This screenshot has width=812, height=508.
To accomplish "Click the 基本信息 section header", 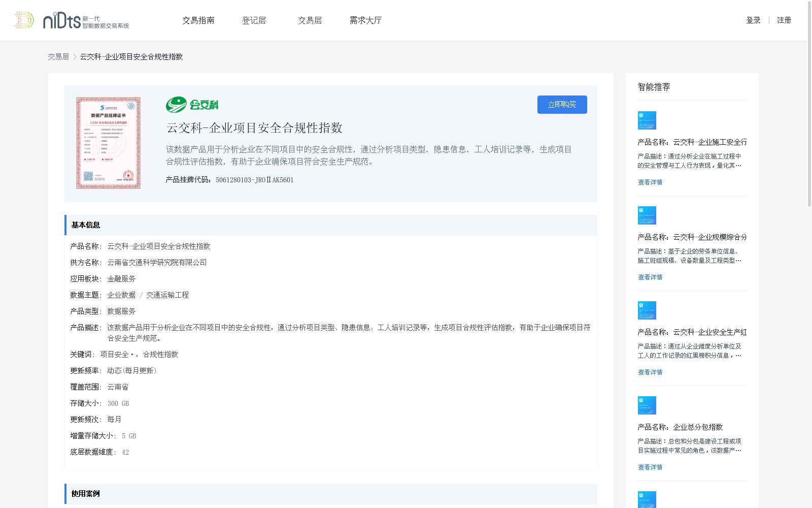I will click(x=331, y=225).
